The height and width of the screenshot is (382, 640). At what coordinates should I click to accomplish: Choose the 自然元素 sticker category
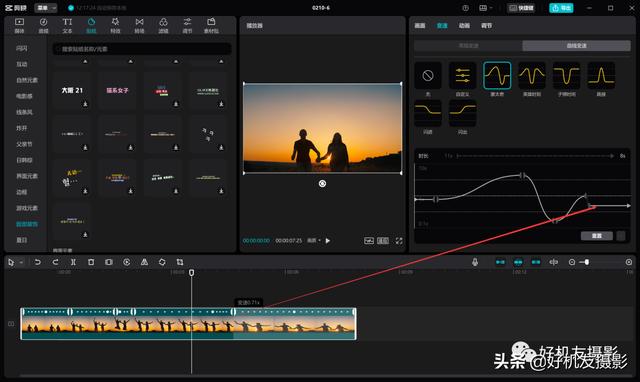(x=27, y=80)
